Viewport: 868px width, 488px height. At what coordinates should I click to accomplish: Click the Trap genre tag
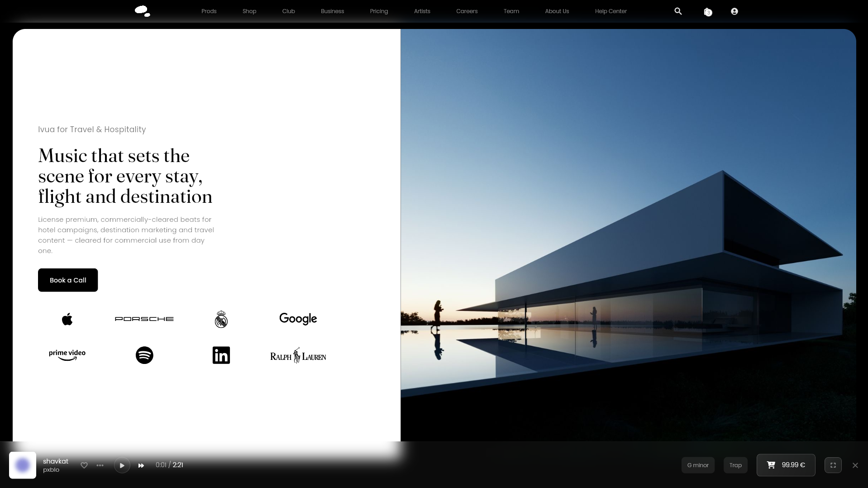tap(735, 465)
